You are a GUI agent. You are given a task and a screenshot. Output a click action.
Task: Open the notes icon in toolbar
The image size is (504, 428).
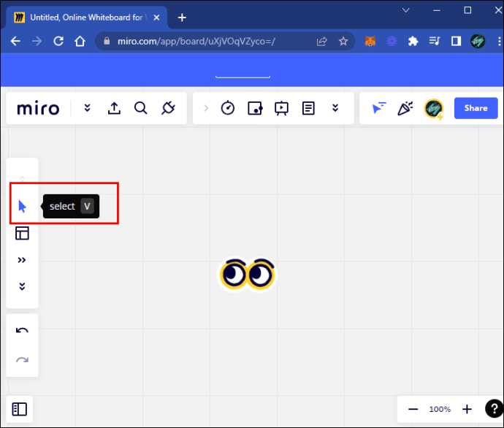[x=308, y=108]
